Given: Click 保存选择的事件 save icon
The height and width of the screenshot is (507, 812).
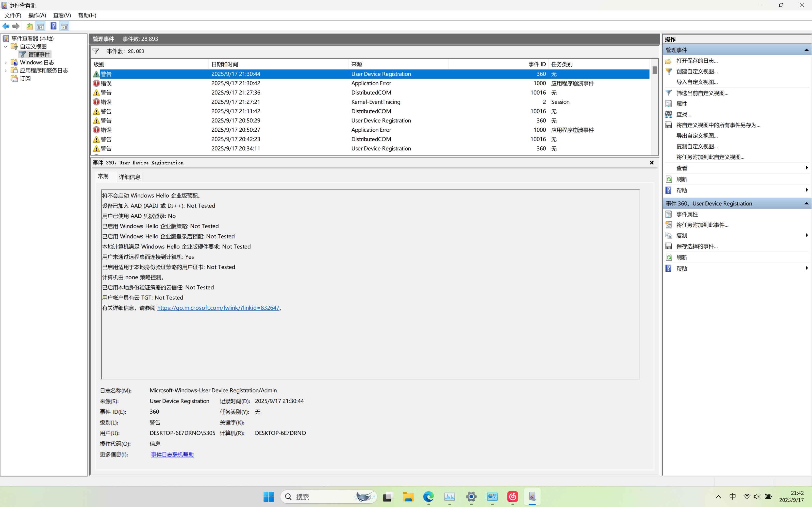Looking at the screenshot, I should pos(668,246).
